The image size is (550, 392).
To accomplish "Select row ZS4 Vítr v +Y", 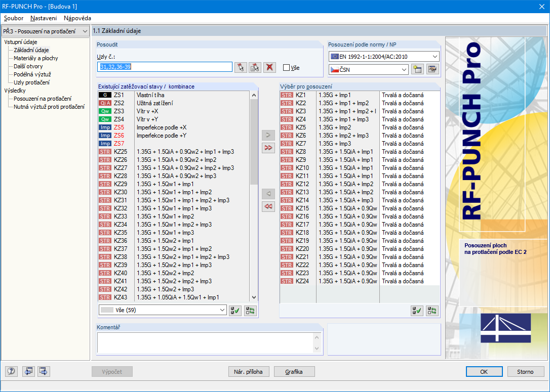I will point(174,119).
